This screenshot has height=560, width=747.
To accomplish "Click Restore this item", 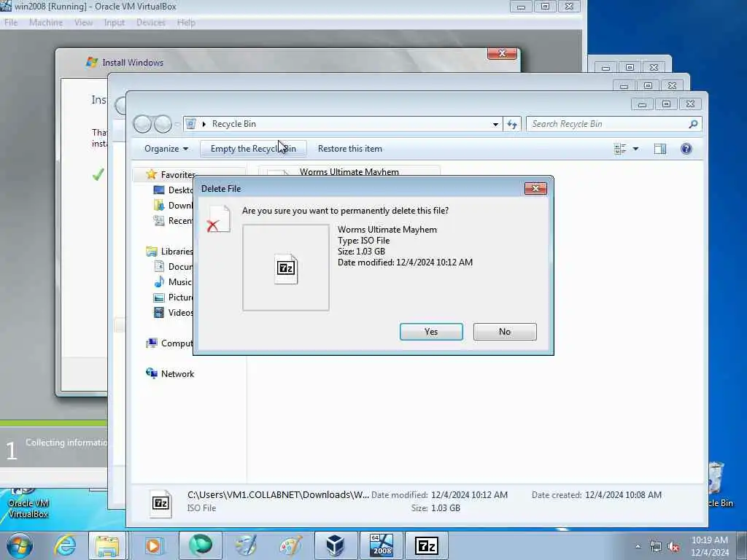I will (x=350, y=149).
